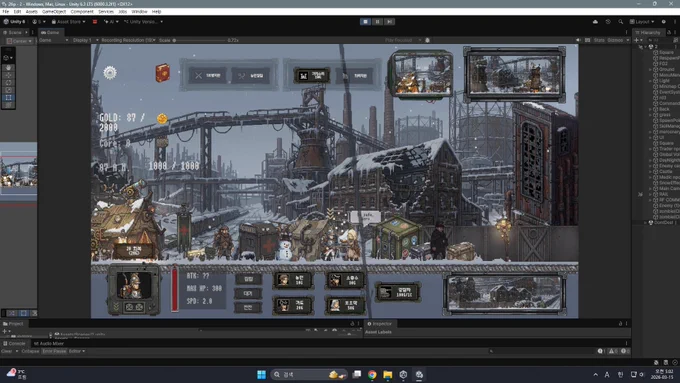Open the Inspector tab
The image size is (680, 383).
(x=379, y=324)
